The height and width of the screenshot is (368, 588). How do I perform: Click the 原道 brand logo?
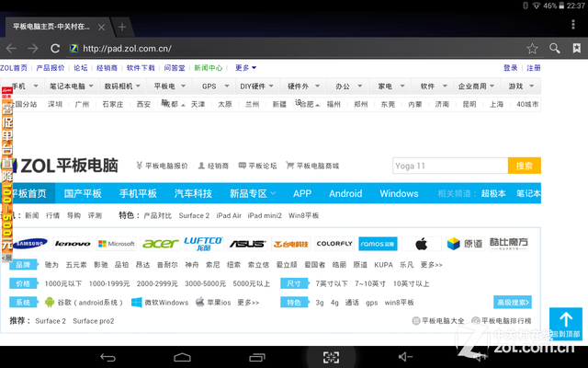coord(465,244)
